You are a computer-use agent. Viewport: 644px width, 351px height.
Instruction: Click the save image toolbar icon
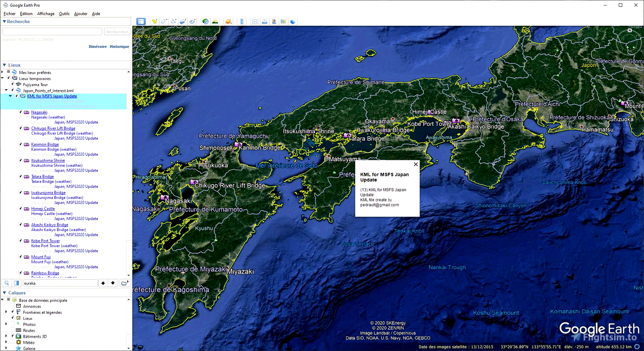[x=274, y=22]
